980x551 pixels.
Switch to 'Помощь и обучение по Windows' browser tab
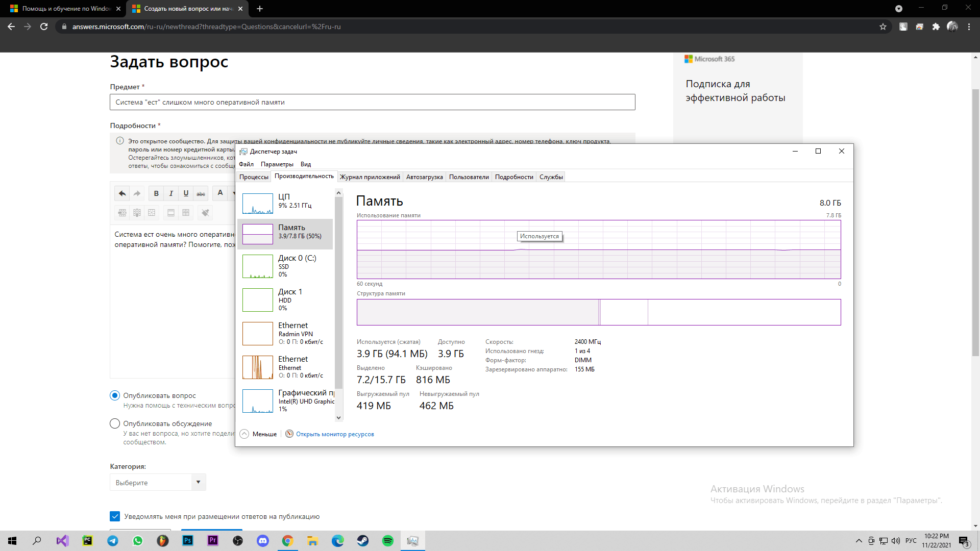click(x=65, y=9)
